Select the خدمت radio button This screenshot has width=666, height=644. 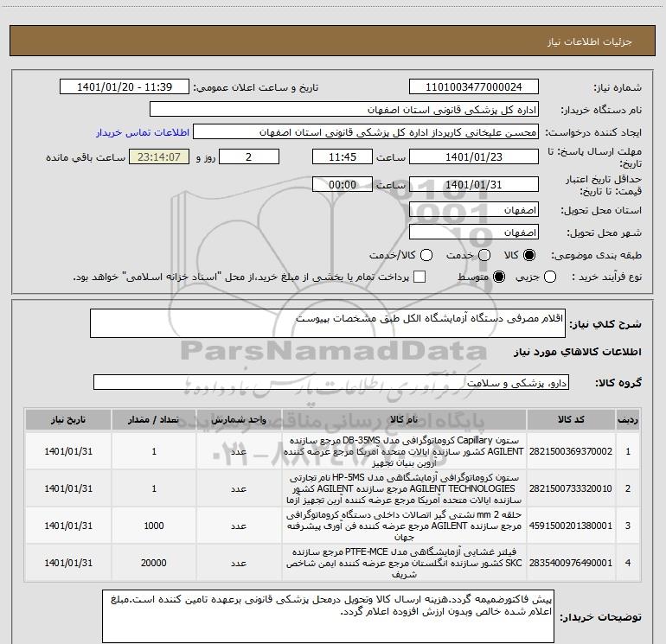484,255
